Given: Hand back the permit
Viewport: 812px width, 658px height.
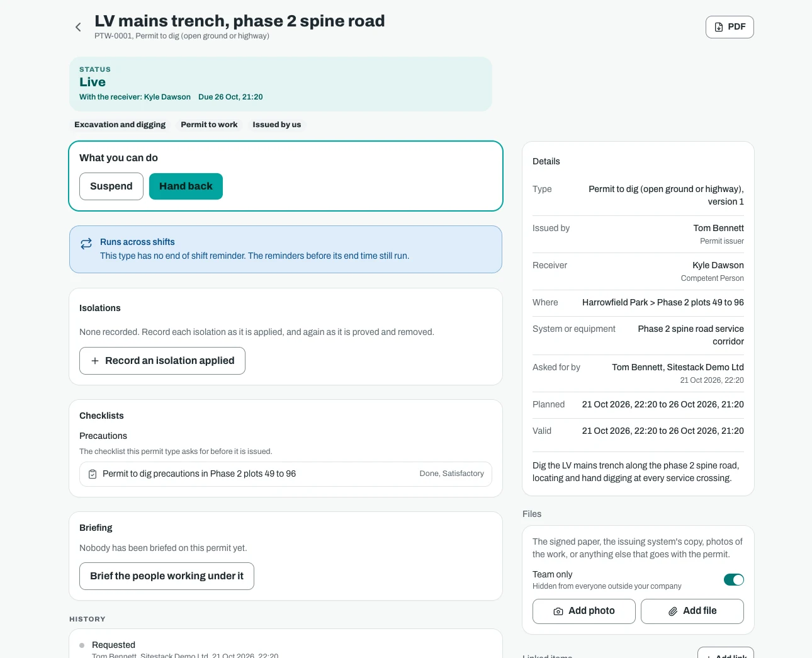Looking at the screenshot, I should pos(186,186).
